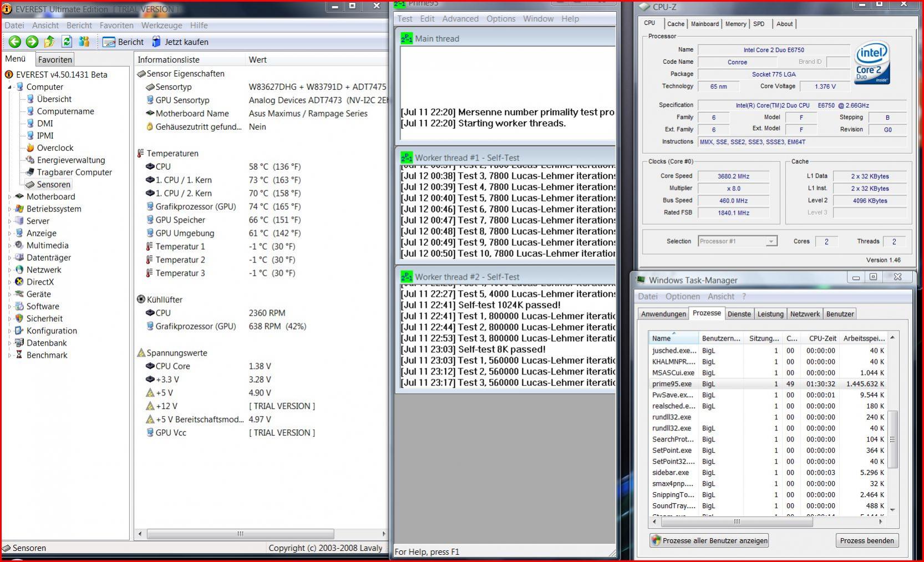The height and width of the screenshot is (562, 924).
Task: Click the green forward arrow in EVEREST toolbar
Action: (x=32, y=42)
